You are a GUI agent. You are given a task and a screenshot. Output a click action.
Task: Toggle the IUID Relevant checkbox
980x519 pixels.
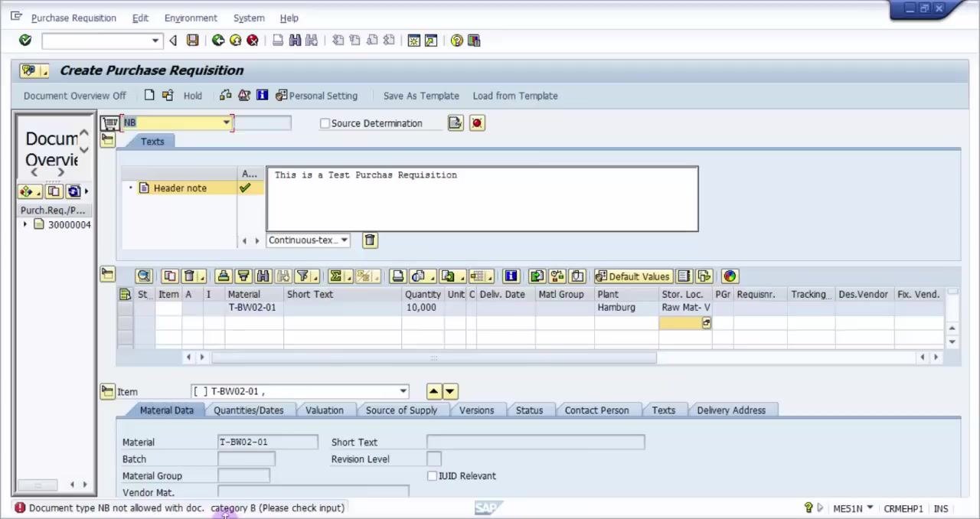432,476
